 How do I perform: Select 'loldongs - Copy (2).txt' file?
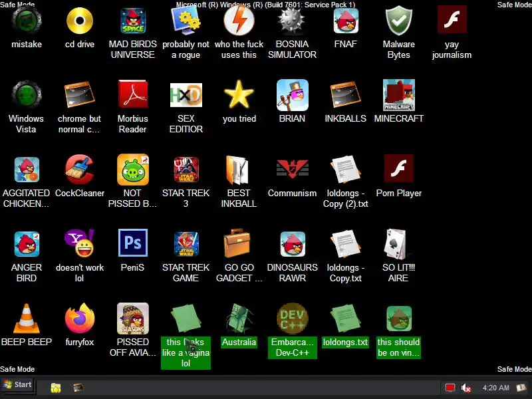(346, 170)
